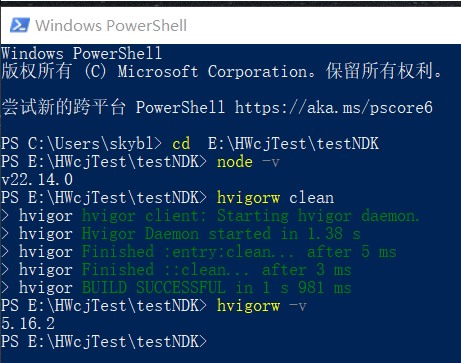Open the https://aka.ms/pscore6 link
Screen dimensions: 461x363
pyautogui.click(x=334, y=108)
